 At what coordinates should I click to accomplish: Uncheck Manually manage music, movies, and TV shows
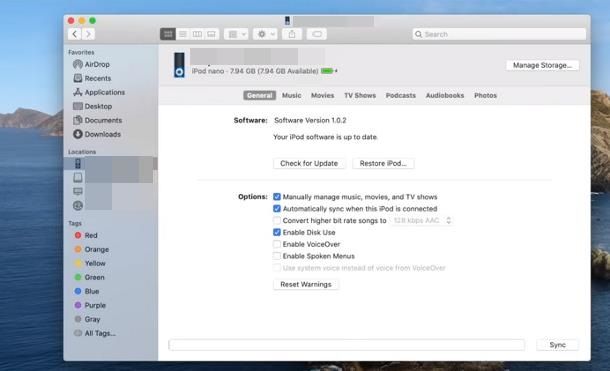(x=277, y=197)
